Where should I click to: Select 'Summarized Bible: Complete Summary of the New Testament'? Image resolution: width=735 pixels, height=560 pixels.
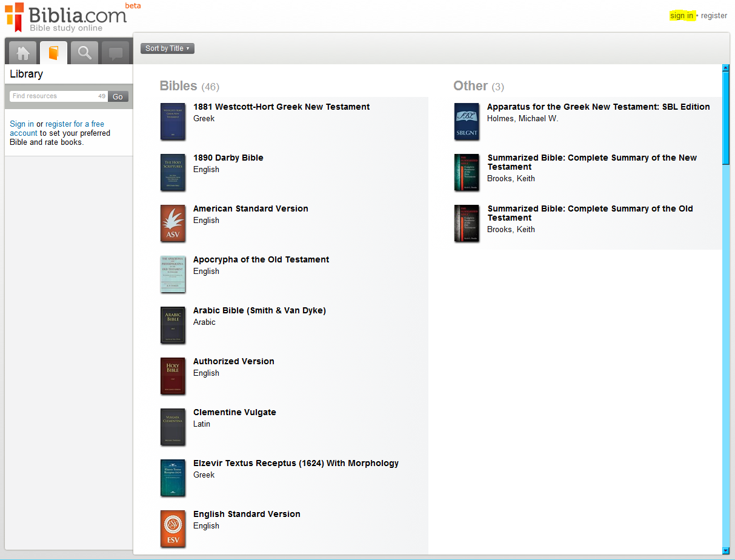pos(592,162)
